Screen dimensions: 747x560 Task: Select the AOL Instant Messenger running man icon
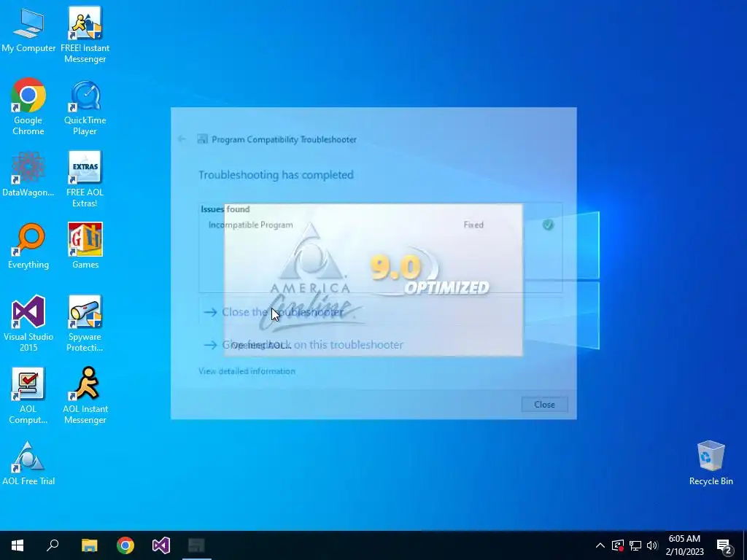pyautogui.click(x=85, y=396)
